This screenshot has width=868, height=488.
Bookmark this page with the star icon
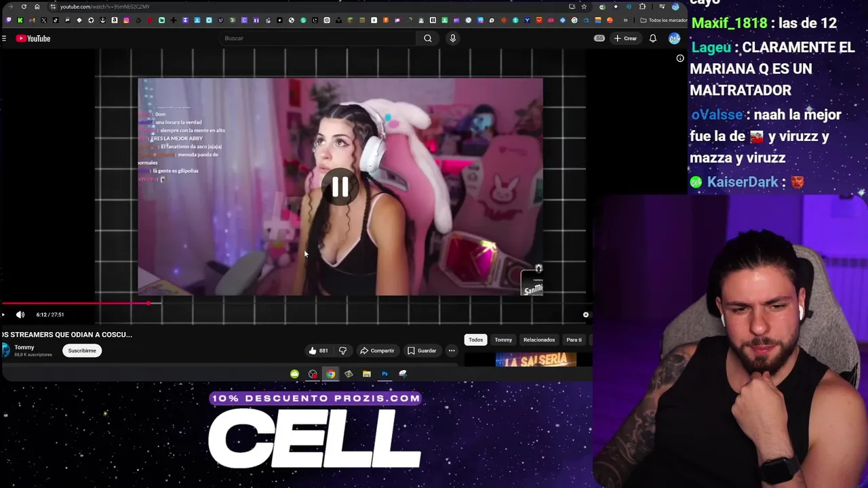coord(584,7)
